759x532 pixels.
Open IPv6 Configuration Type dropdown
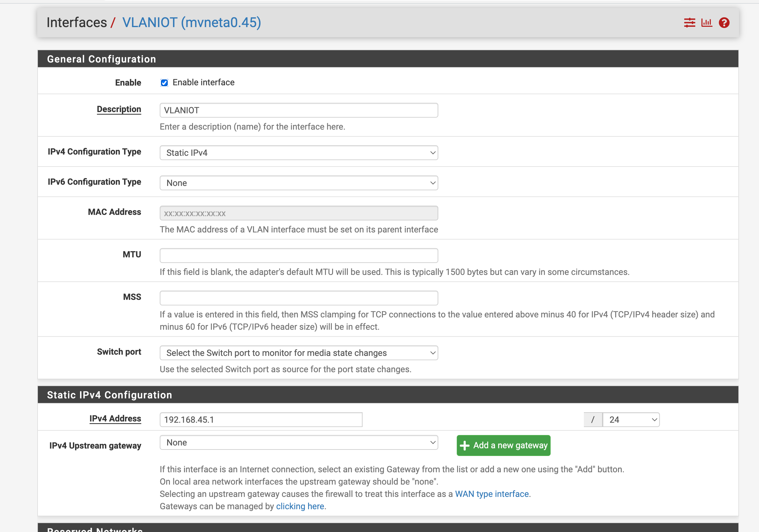point(299,183)
